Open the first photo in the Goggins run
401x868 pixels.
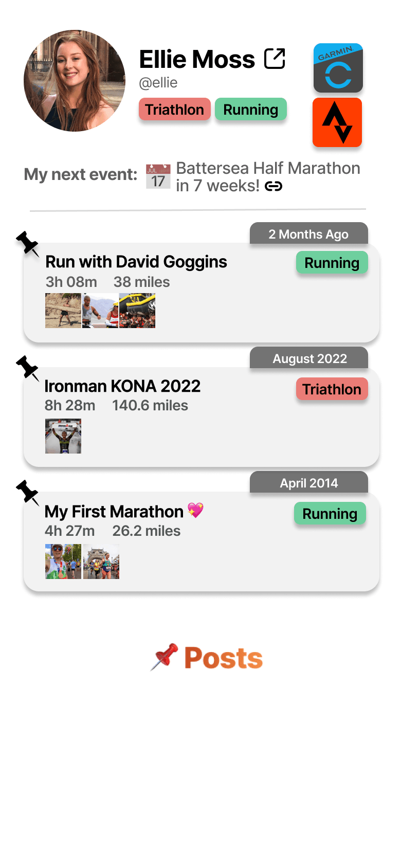pos(63,311)
